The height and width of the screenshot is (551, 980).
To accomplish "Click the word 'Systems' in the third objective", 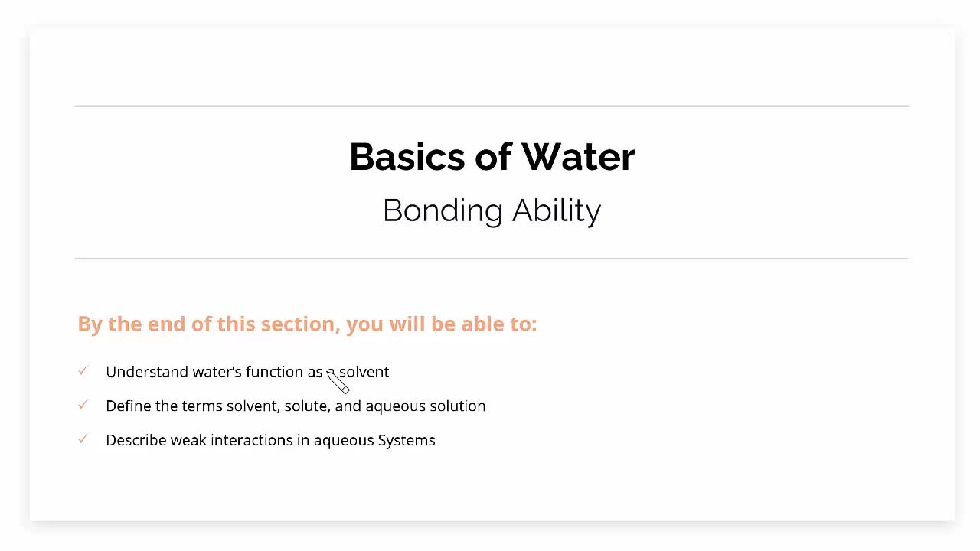I will pos(407,440).
